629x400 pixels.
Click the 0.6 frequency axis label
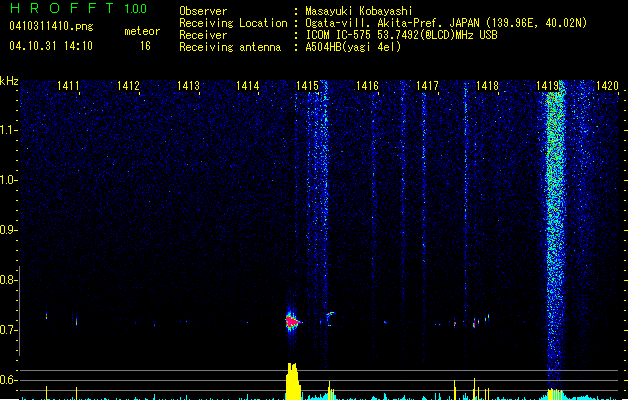pos(8,380)
